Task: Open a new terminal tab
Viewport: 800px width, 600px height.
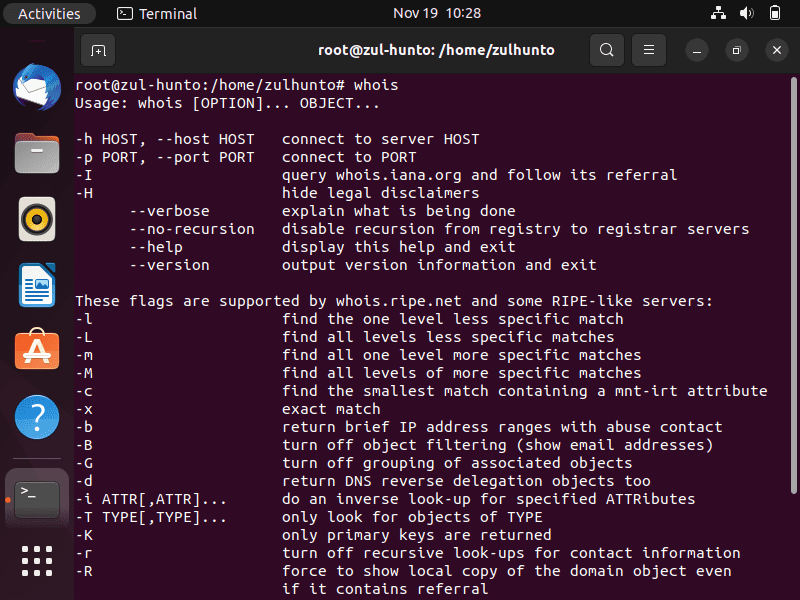Action: [x=98, y=50]
